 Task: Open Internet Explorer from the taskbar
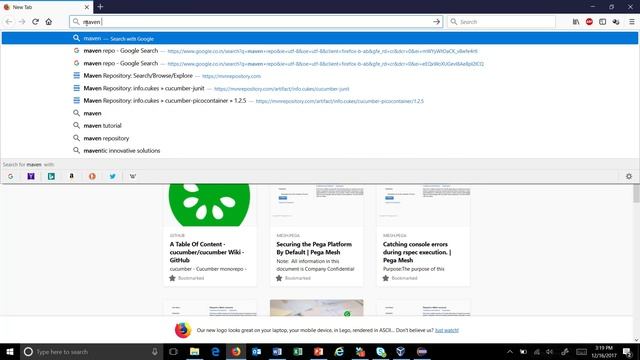pos(339,351)
